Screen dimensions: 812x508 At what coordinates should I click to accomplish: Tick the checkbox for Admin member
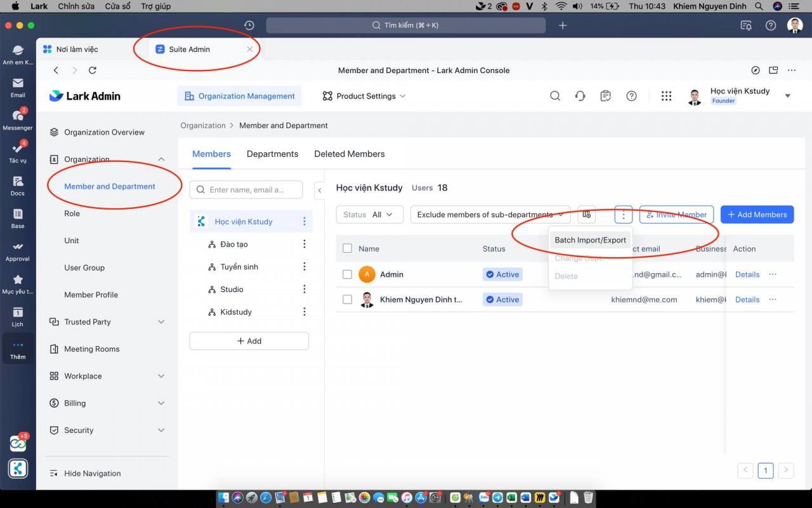347,274
